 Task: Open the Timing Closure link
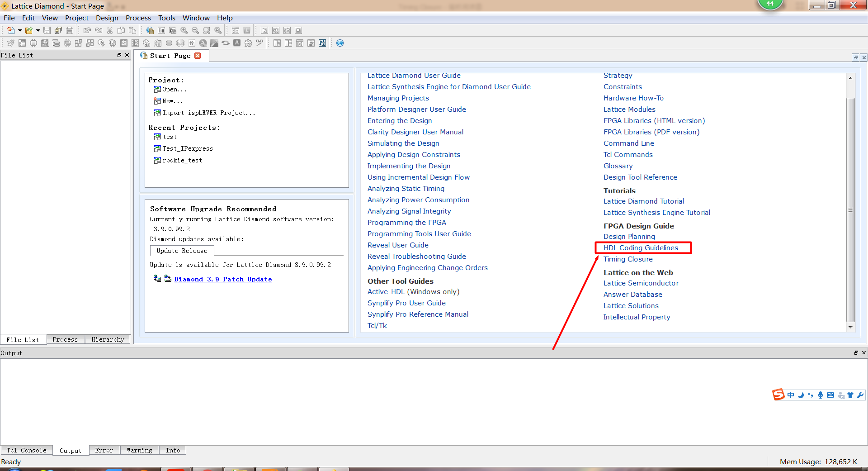(x=628, y=259)
